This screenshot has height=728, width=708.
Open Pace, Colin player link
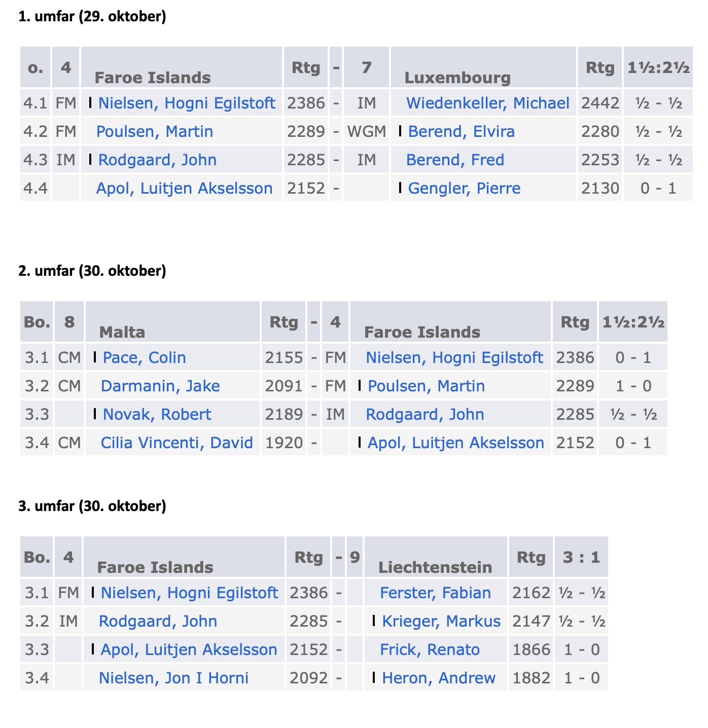tap(144, 357)
